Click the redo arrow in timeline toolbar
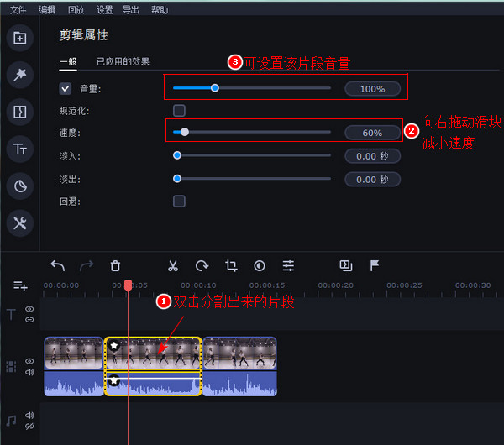 tap(87, 265)
